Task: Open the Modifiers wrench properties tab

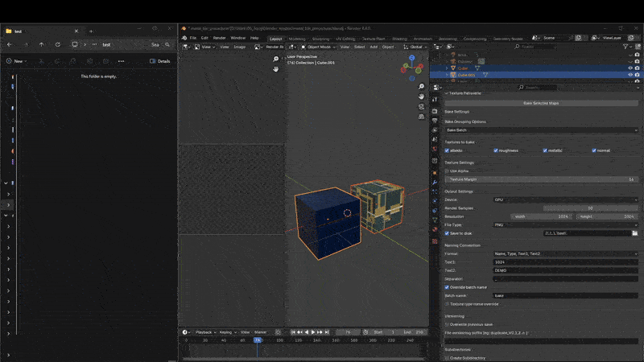Action: (x=435, y=183)
